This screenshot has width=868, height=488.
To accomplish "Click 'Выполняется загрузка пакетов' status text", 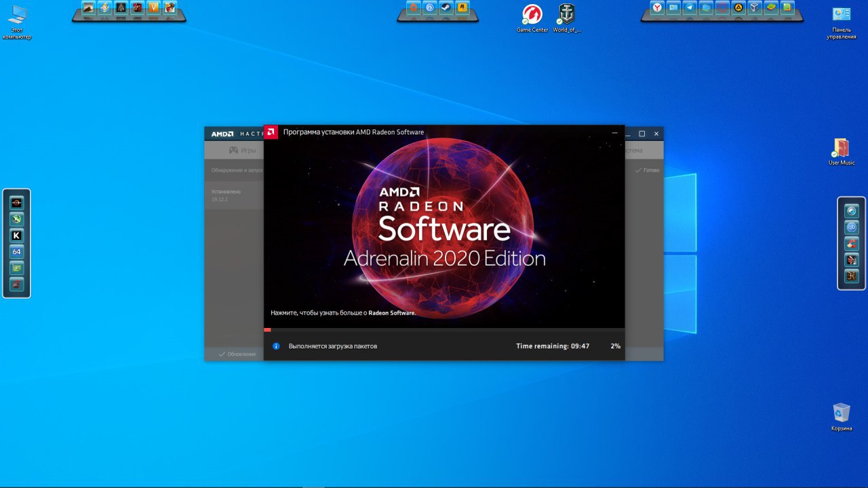I will pos(333,346).
